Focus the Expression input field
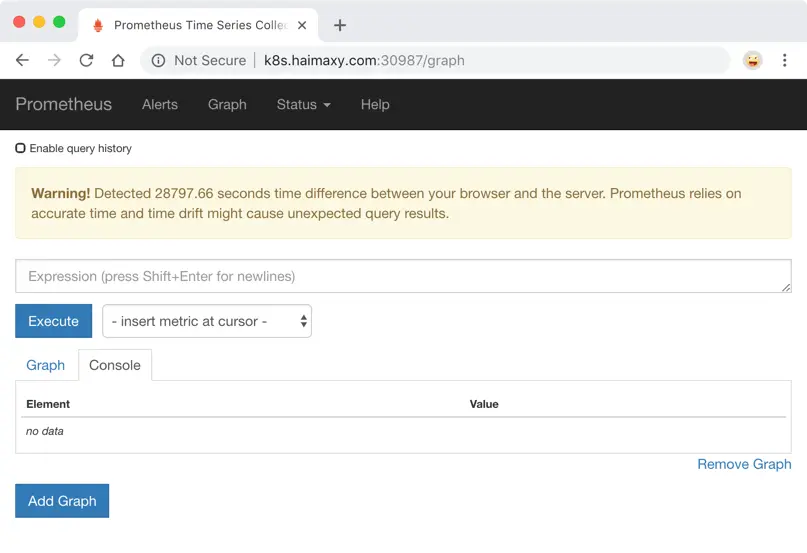This screenshot has width=807, height=553. coord(403,276)
